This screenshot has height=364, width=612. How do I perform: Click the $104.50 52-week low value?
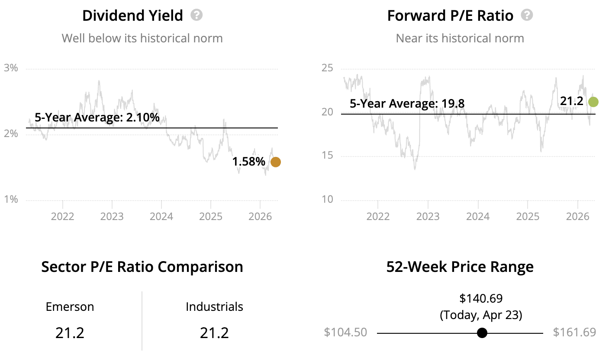tap(345, 332)
